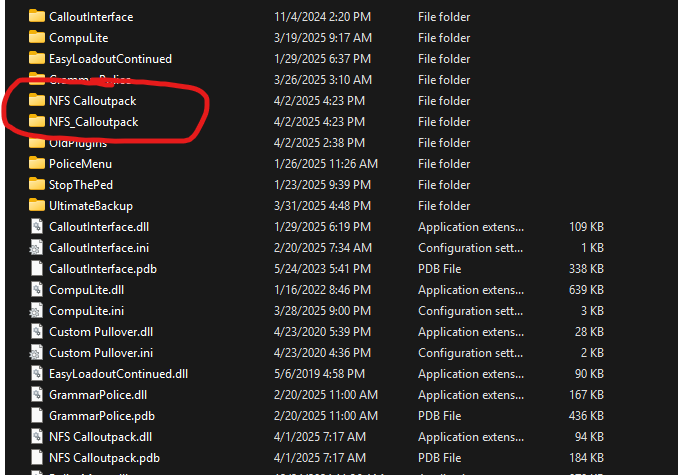Click the EasyLoadoutContinued folder icon
This screenshot has width=678, height=475.
click(x=37, y=59)
